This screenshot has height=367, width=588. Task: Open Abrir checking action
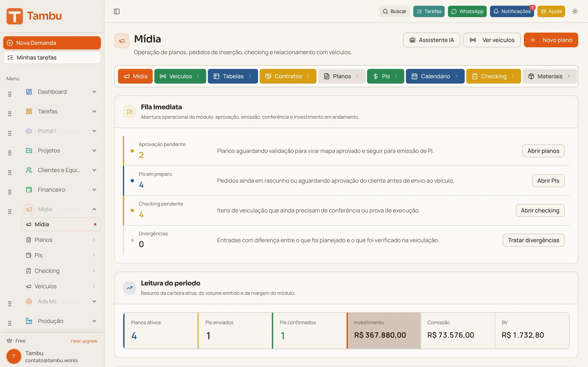pyautogui.click(x=540, y=210)
